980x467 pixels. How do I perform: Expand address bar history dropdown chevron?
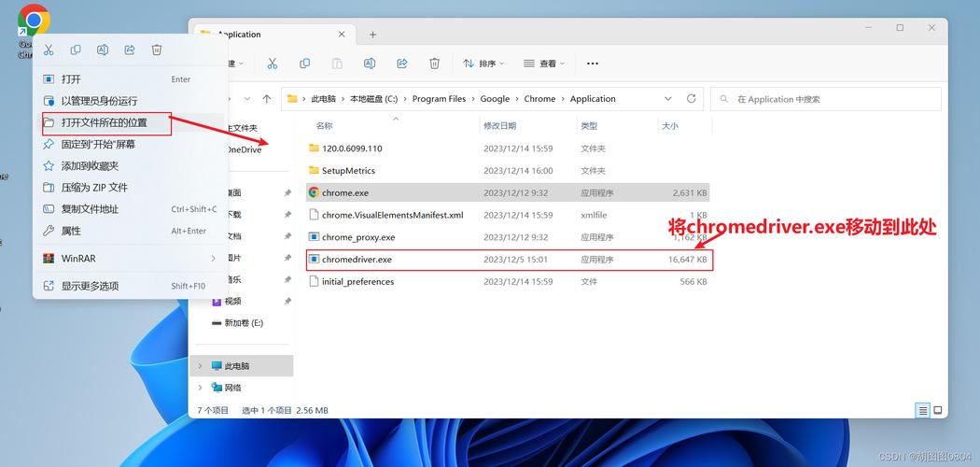tap(668, 99)
